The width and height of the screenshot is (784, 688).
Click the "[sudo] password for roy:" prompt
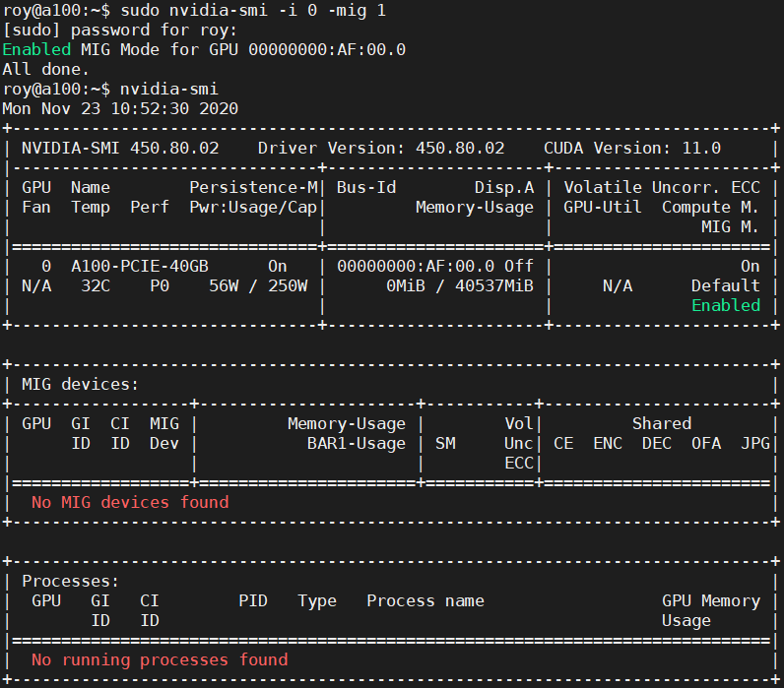120,30
